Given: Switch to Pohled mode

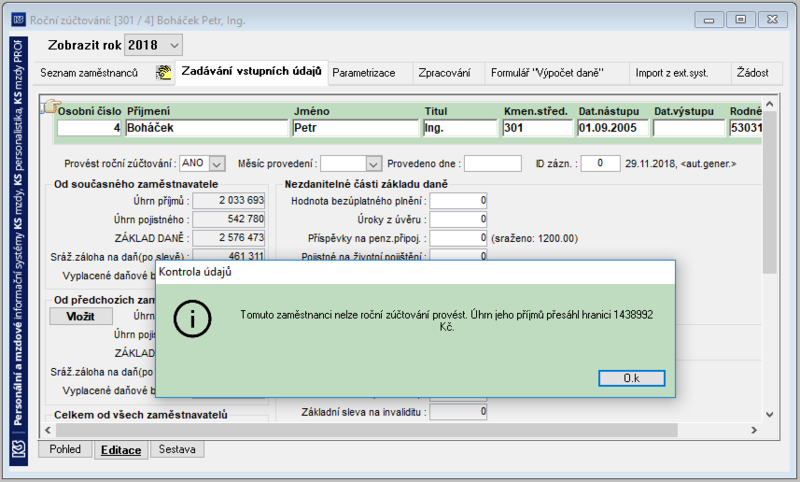Looking at the screenshot, I should click(x=65, y=449).
